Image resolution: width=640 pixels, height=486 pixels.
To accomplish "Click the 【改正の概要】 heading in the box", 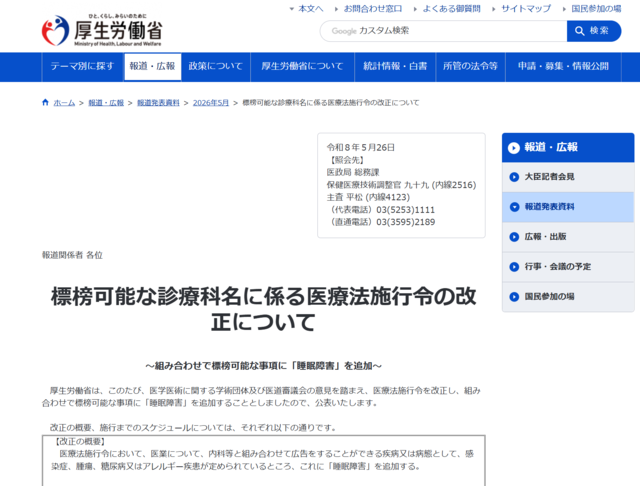I will 78,442.
